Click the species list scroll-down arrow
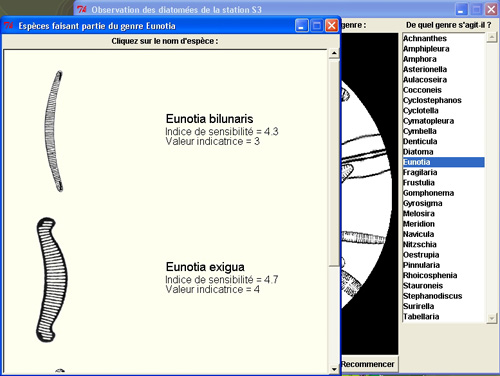Screen dimensions: 500x376 click(x=334, y=369)
